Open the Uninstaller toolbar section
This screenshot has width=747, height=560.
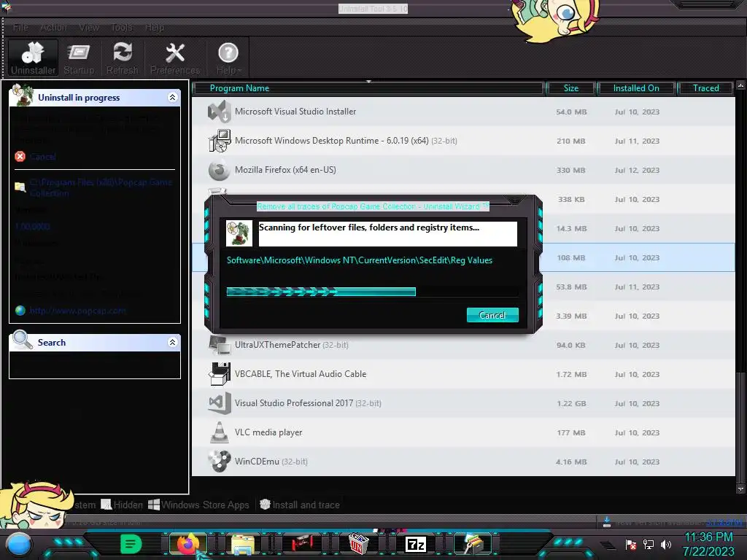tap(33, 58)
